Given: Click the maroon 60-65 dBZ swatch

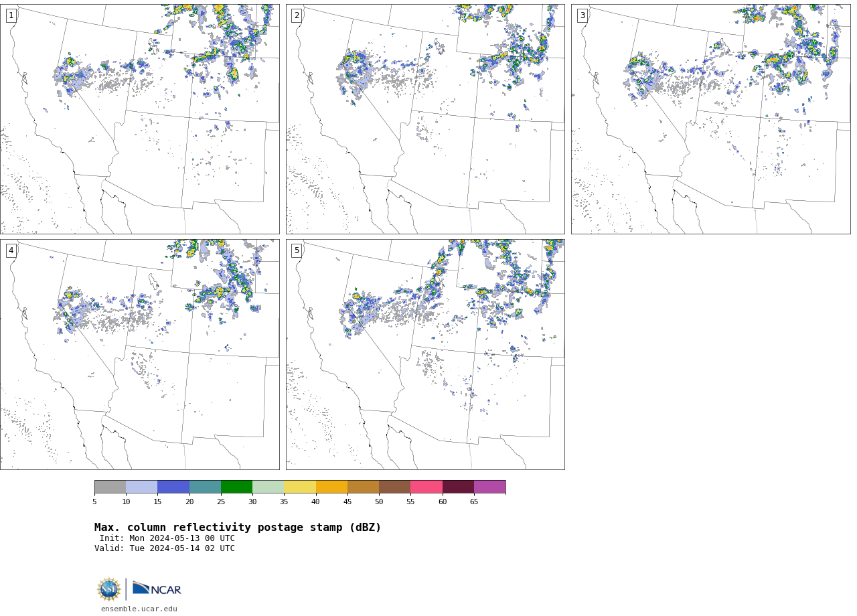Looking at the screenshot, I should [x=458, y=487].
